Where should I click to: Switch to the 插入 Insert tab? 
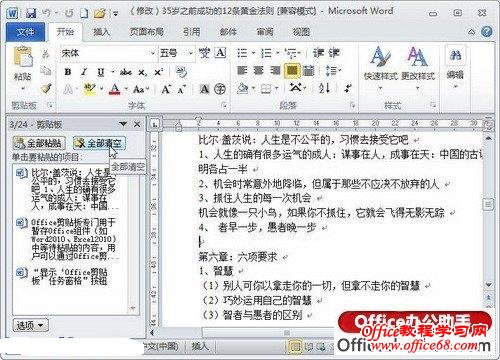tap(101, 32)
